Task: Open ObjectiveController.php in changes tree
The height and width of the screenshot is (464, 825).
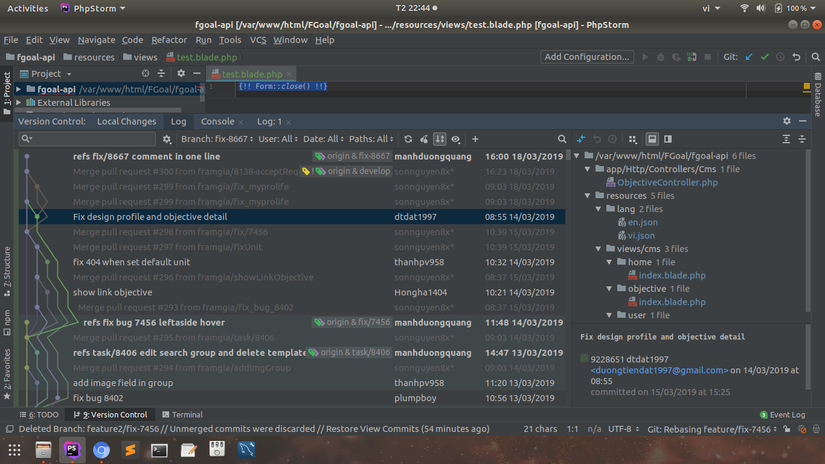Action: coord(667,183)
